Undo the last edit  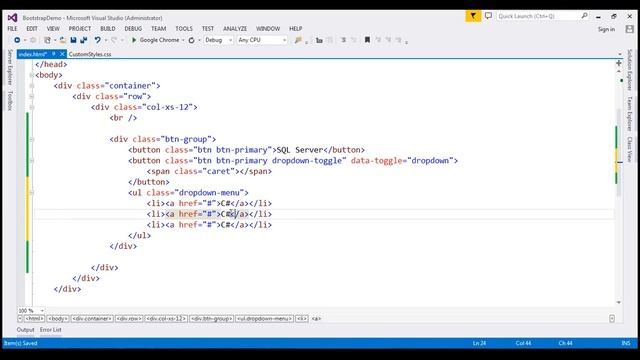click(x=97, y=40)
